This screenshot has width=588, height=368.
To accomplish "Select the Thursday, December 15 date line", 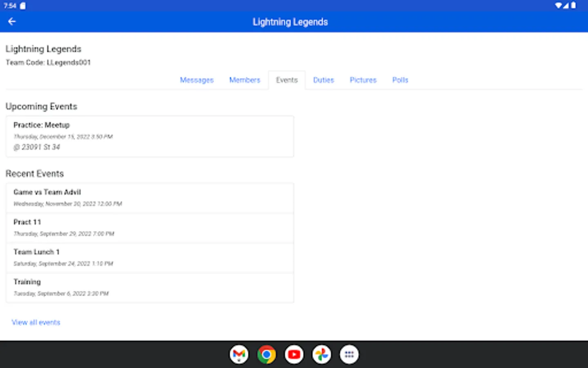I will click(x=63, y=137).
